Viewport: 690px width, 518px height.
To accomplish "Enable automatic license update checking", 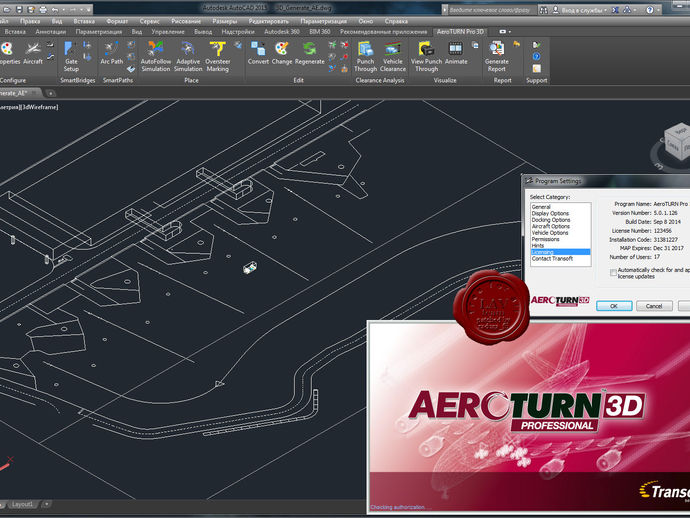I will pyautogui.click(x=613, y=271).
